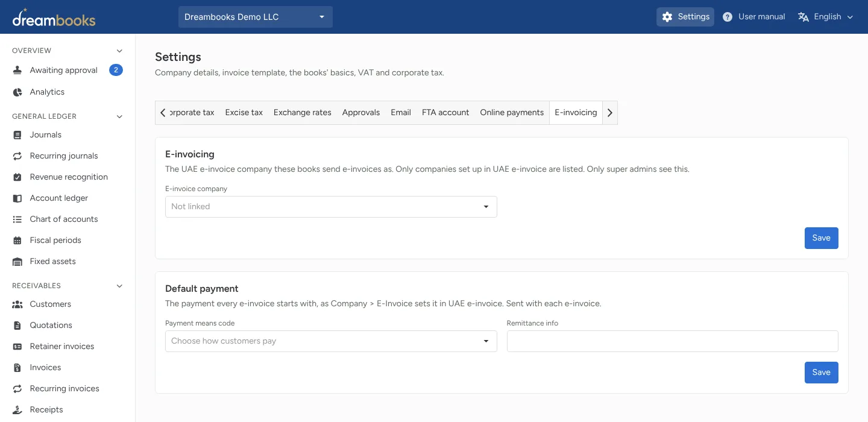This screenshot has height=422, width=868.
Task: Save the Default payment section
Action: [822, 373]
